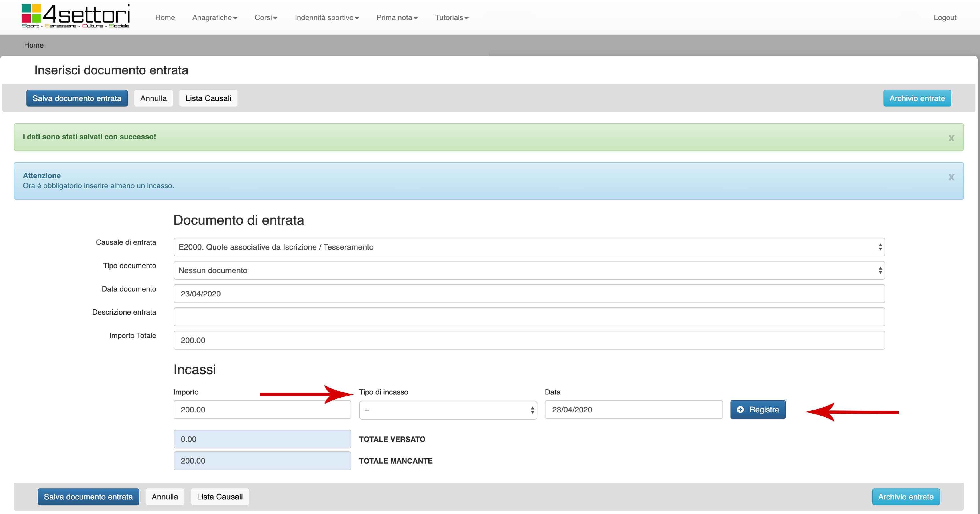Dismiss the green success message

pyautogui.click(x=951, y=138)
